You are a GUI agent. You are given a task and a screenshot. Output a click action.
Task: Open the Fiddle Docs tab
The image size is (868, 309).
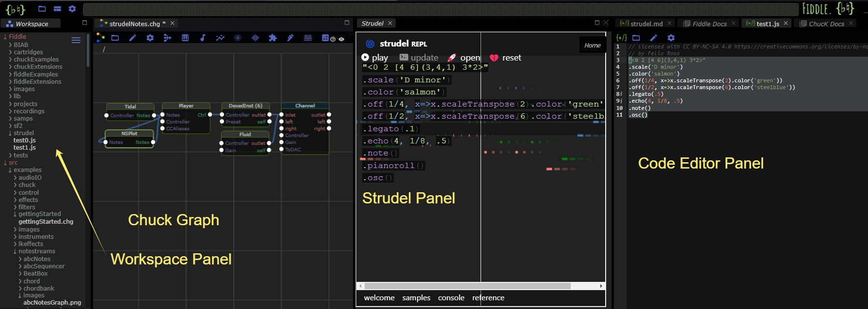pos(709,24)
